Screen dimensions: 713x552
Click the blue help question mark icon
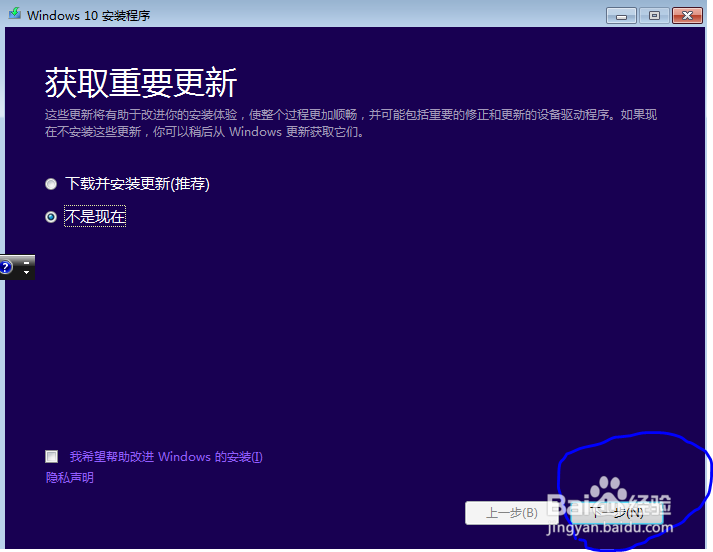[x=6, y=267]
